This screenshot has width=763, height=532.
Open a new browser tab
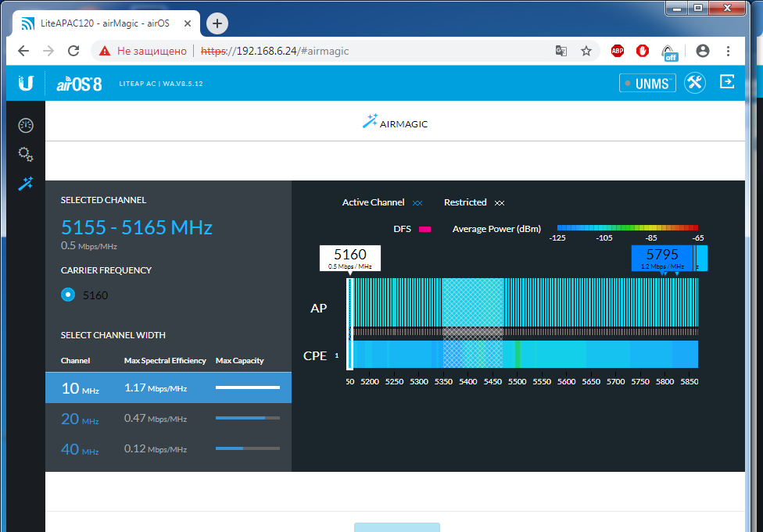pos(217,23)
